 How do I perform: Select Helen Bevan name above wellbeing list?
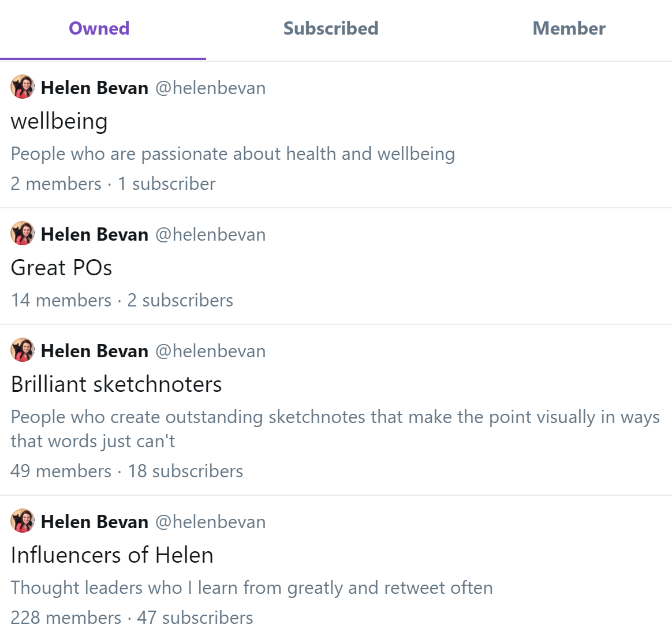[x=95, y=88]
